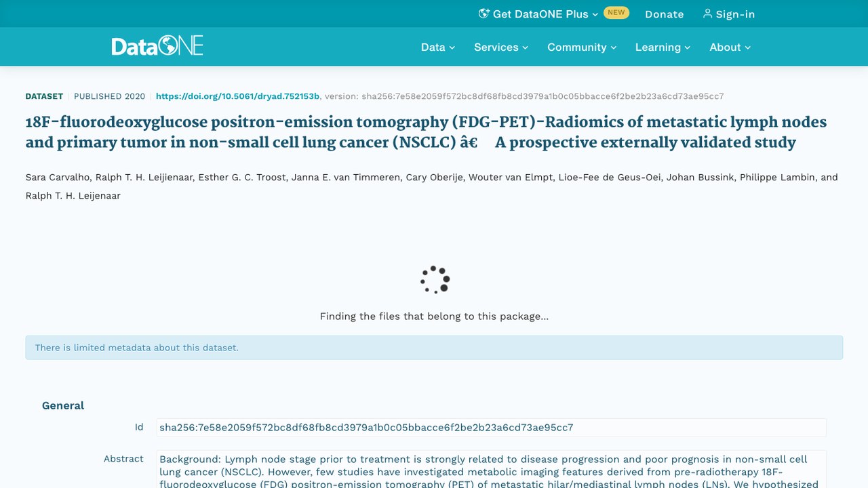Click the NEW badge in top bar
The height and width of the screenshot is (488, 868).
click(x=616, y=13)
